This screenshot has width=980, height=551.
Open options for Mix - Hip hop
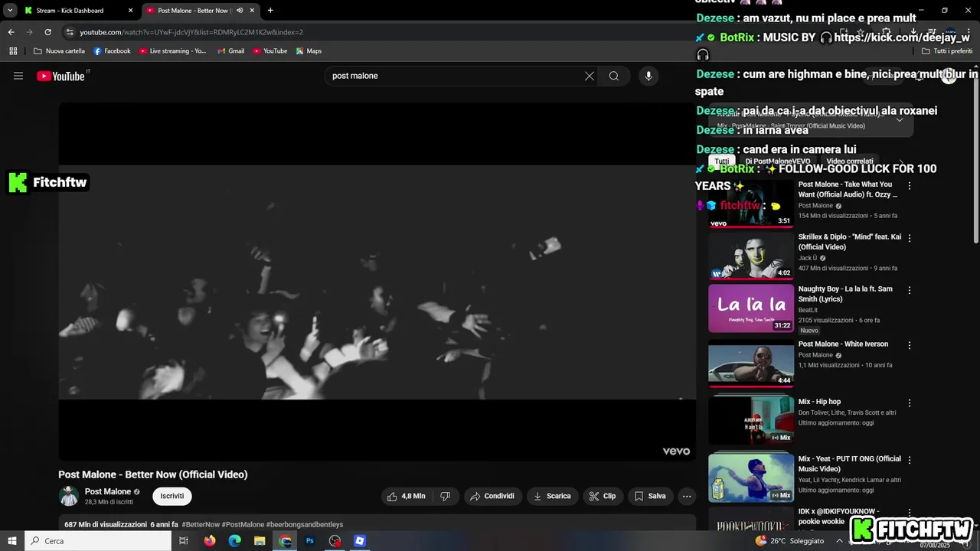(910, 403)
